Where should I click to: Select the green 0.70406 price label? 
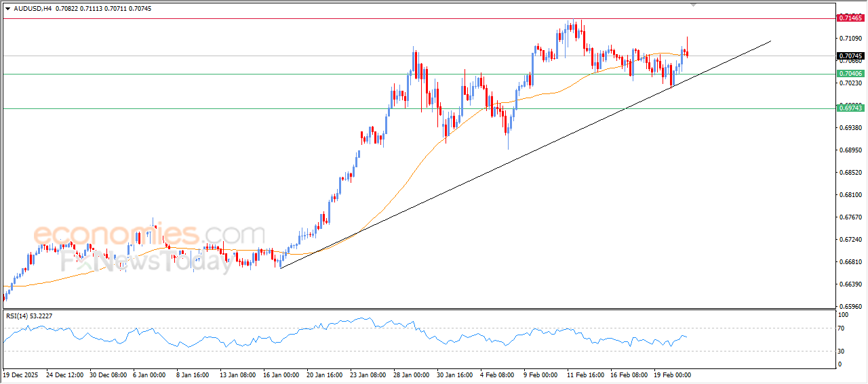point(850,73)
